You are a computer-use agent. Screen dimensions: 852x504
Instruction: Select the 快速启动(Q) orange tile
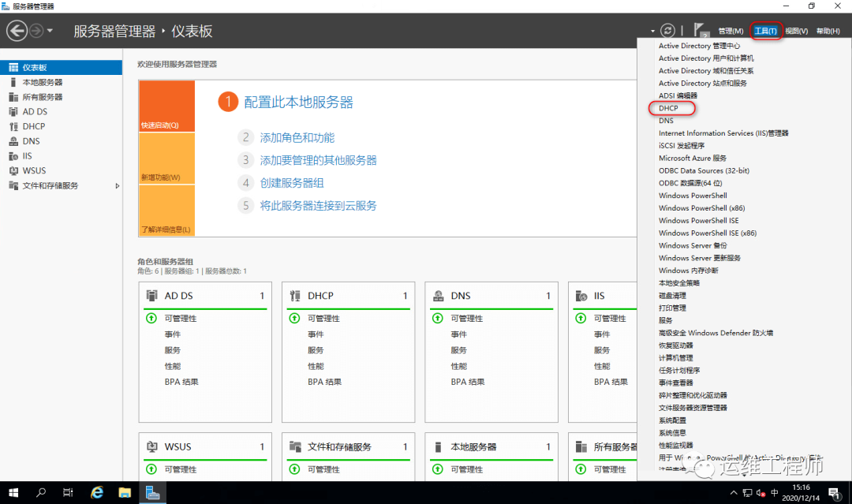(166, 106)
